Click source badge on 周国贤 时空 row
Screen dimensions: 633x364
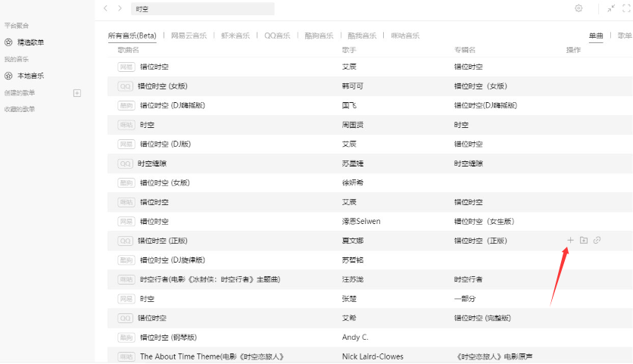click(126, 125)
